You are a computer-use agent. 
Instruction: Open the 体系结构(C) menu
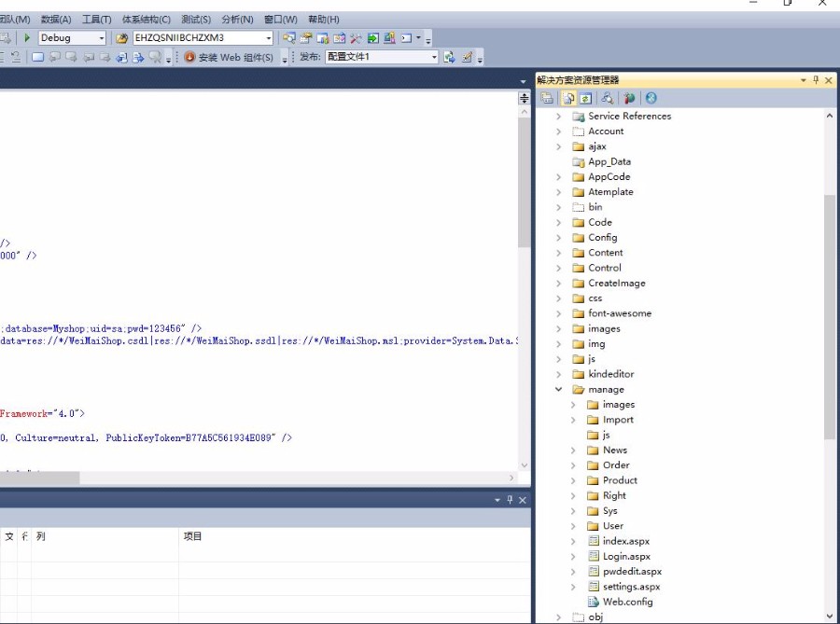146,20
